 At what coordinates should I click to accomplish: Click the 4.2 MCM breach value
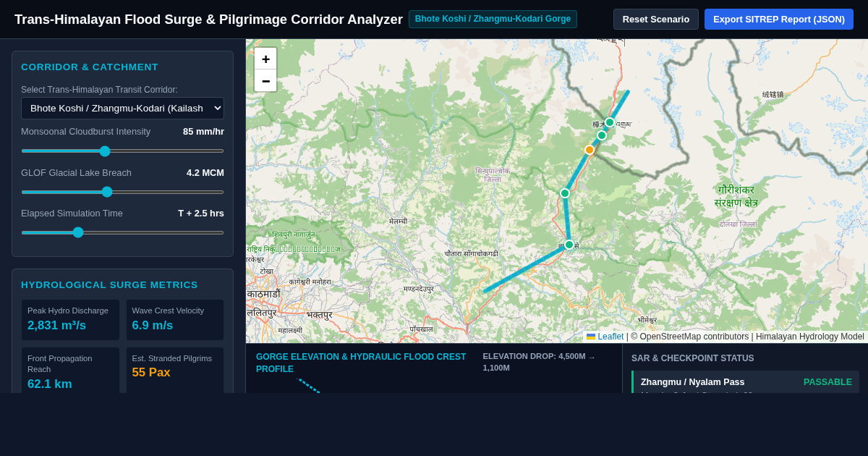205,173
